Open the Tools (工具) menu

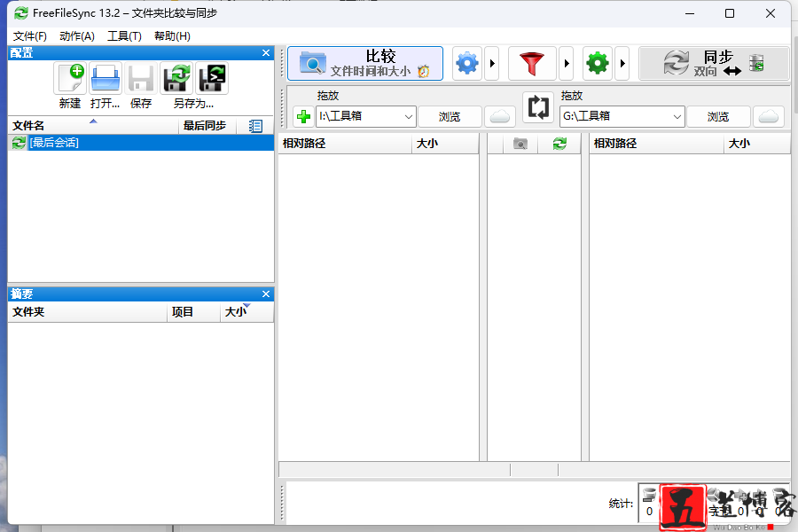coord(124,36)
